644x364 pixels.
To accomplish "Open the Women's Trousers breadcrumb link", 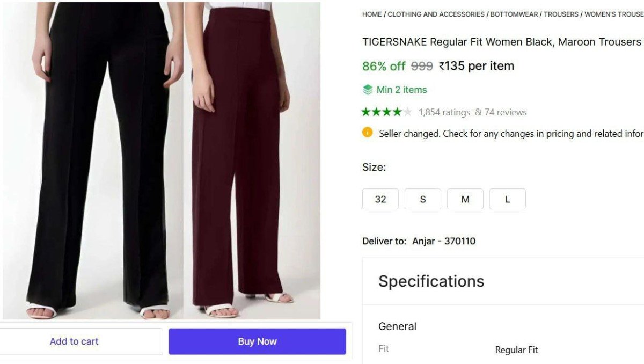I will (614, 14).
